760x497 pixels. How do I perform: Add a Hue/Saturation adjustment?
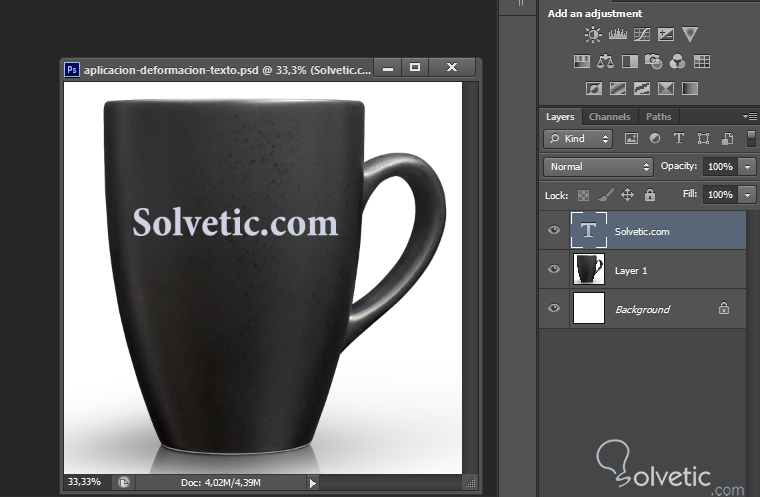pyautogui.click(x=582, y=62)
